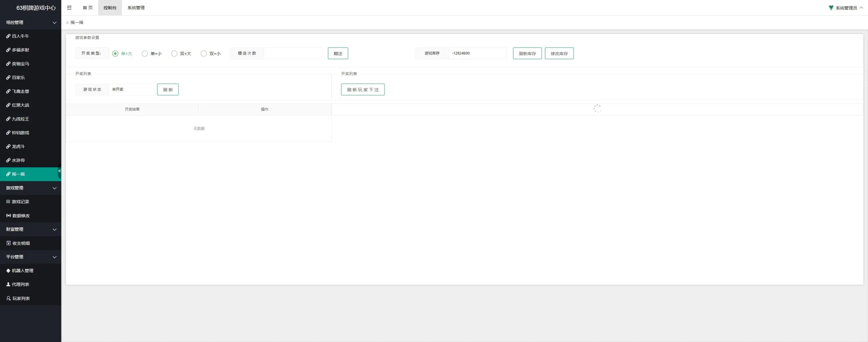Click the 收支明细 ledger icon
The height and width of the screenshot is (342, 868).
point(8,243)
